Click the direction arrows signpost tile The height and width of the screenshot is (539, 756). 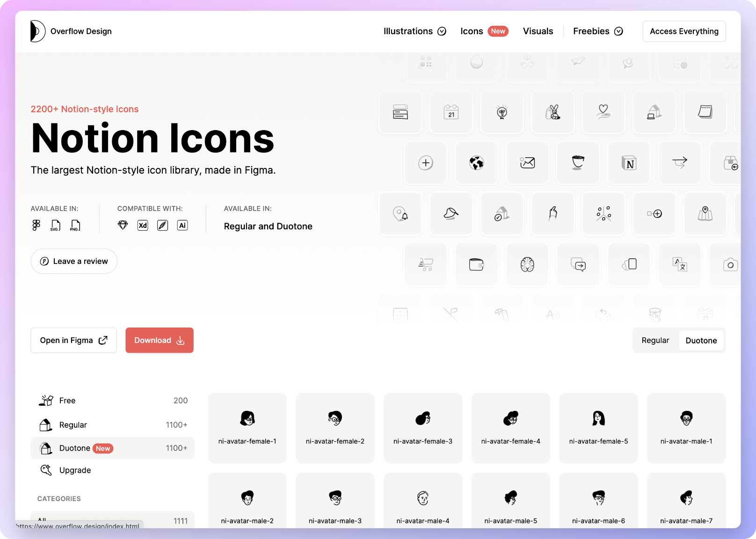pyautogui.click(x=680, y=163)
